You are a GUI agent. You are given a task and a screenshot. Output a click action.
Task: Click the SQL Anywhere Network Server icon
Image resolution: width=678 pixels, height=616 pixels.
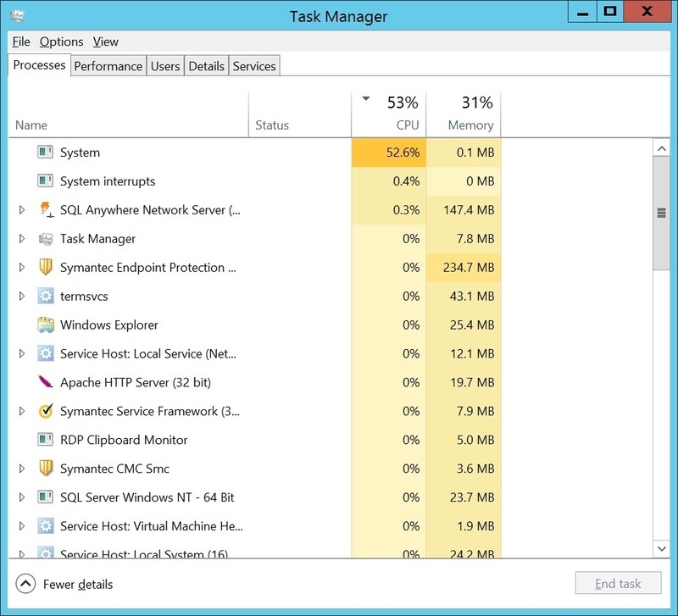pos(45,209)
